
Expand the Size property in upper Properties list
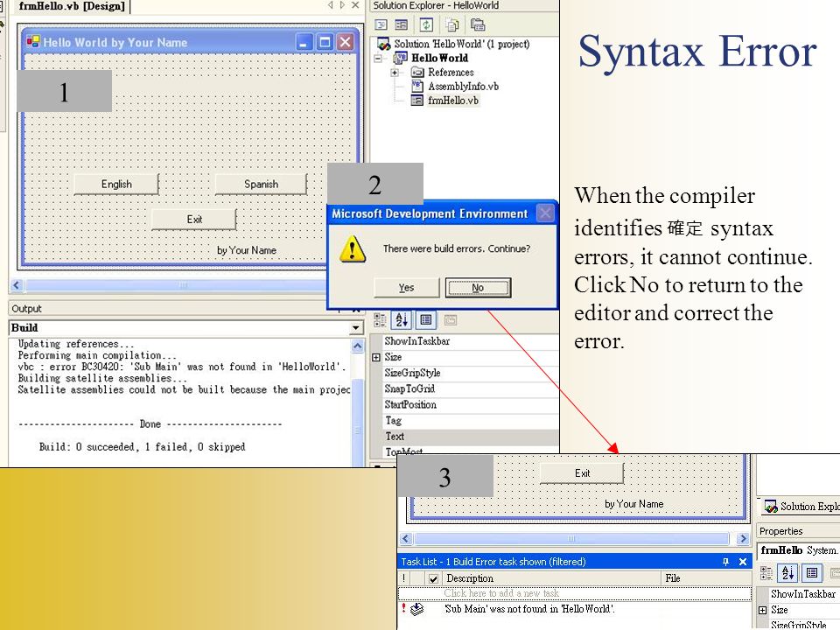coord(376,357)
